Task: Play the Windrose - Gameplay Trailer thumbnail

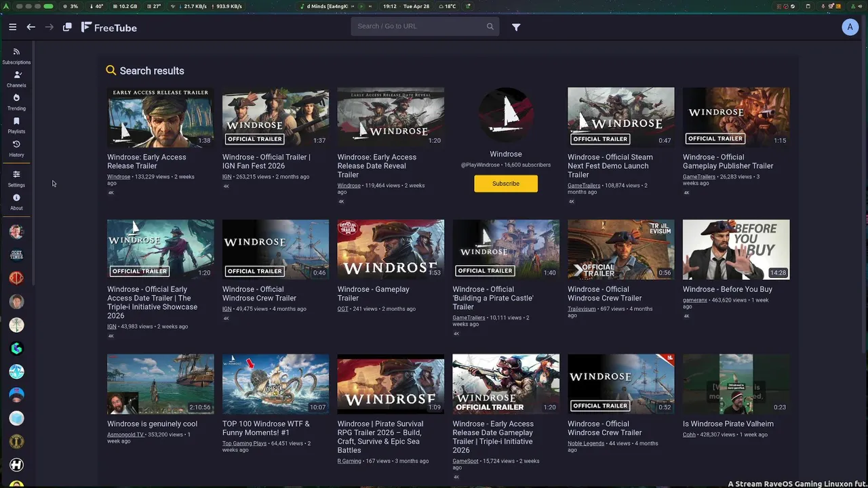Action: 391,249
